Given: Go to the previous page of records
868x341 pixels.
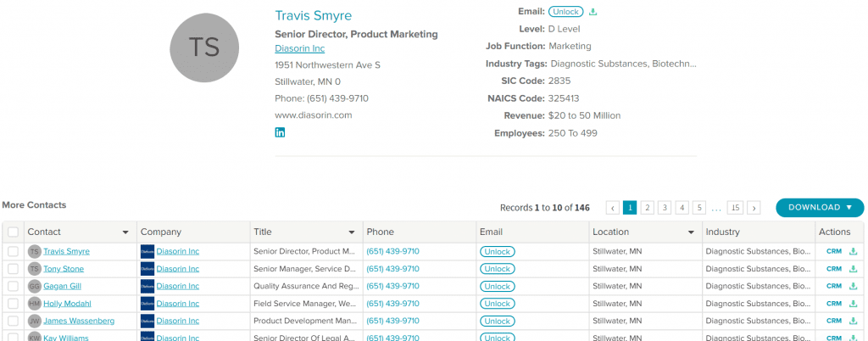Looking at the screenshot, I should pyautogui.click(x=613, y=208).
